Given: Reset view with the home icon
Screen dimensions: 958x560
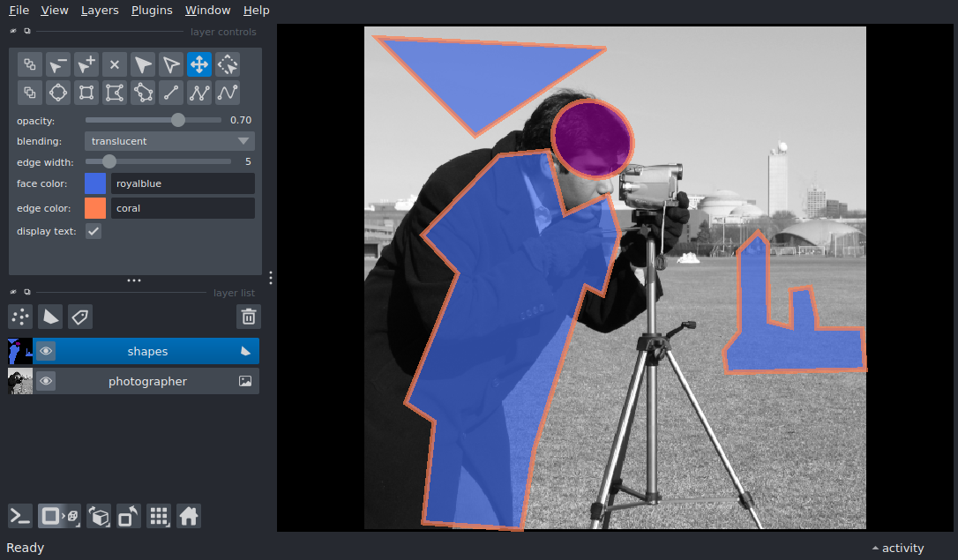Looking at the screenshot, I should coord(189,516).
